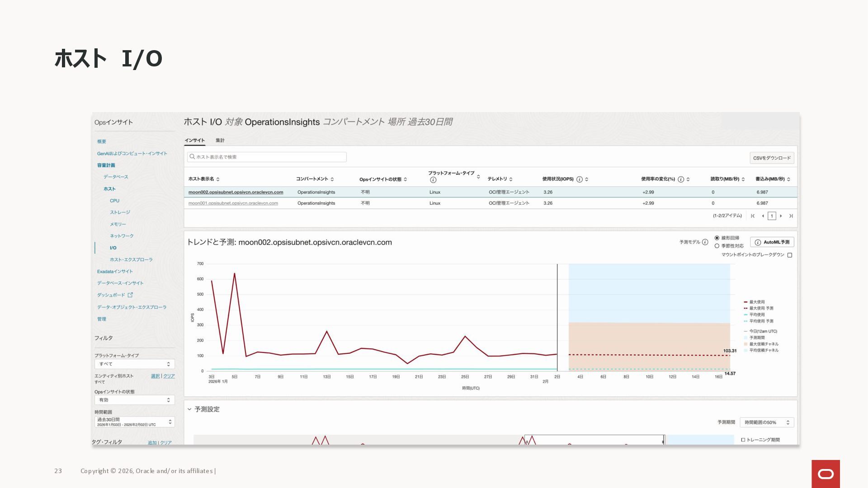Open ダッシュボード external link icon
The image size is (868, 488).
[x=130, y=295]
